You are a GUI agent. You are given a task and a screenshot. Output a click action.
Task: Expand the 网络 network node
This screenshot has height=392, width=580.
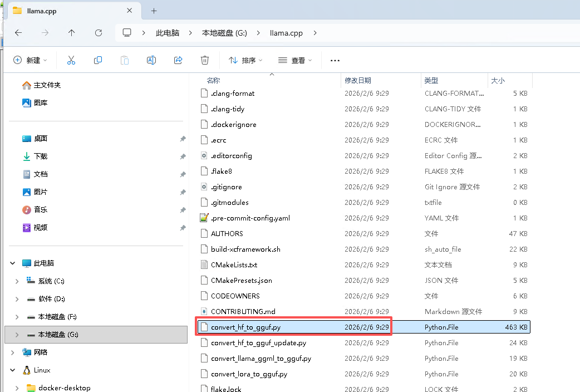pyautogui.click(x=13, y=352)
